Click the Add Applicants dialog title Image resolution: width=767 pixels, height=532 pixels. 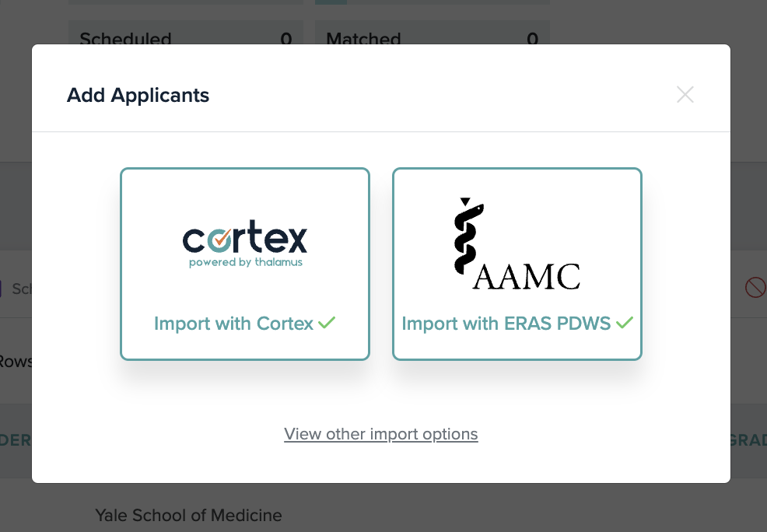(138, 96)
